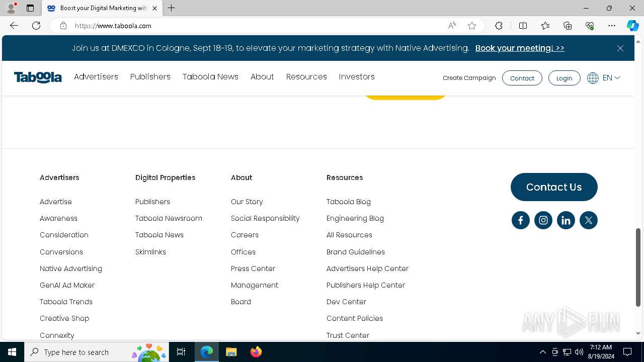Open Favorites list icon
Screen dimensions: 644x362
pyautogui.click(x=545, y=26)
